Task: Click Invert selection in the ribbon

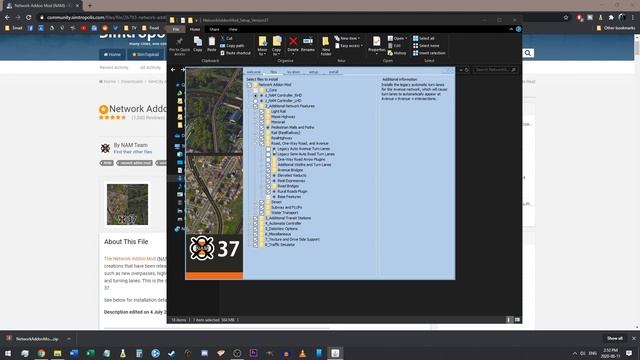Action: [429, 53]
